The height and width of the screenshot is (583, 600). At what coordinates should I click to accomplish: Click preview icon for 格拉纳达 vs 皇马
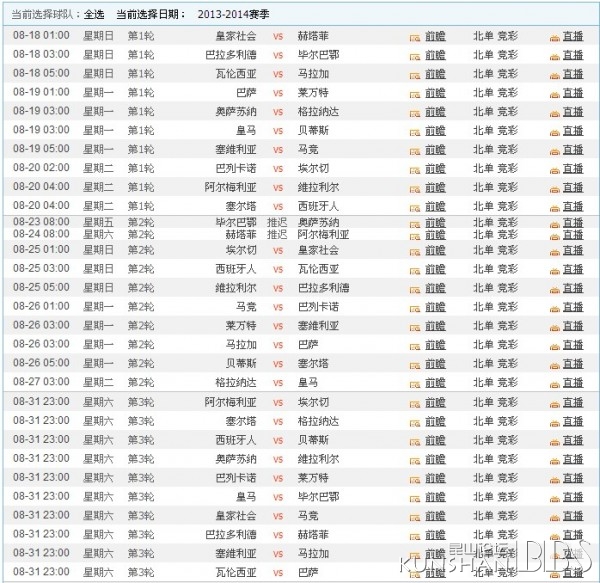tap(415, 383)
